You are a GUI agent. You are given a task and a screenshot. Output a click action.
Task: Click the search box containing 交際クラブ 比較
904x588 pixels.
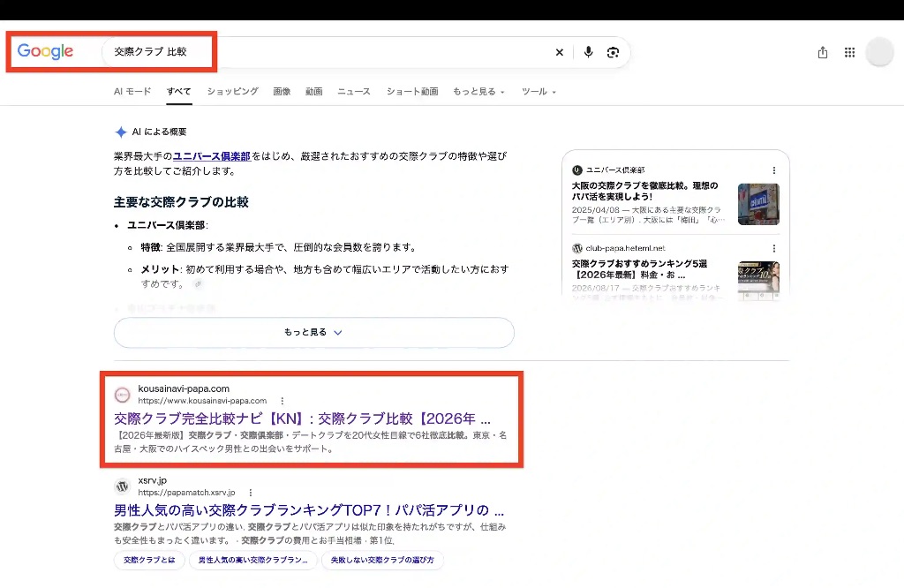pyautogui.click(x=366, y=52)
